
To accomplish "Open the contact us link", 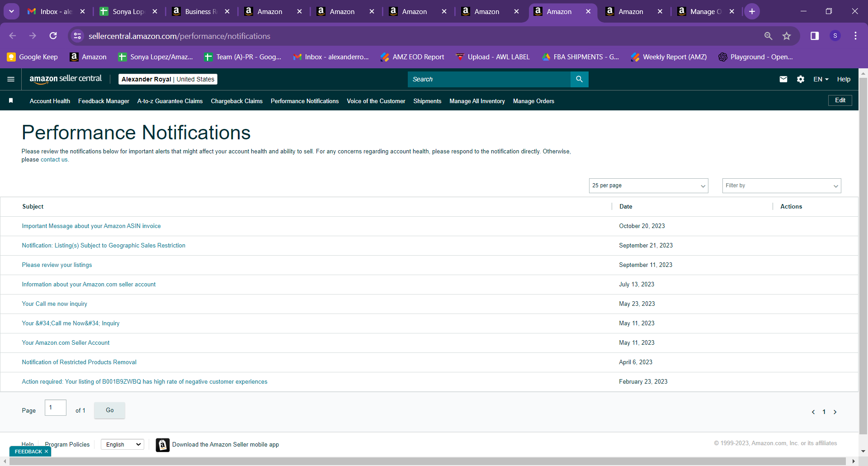I will pyautogui.click(x=54, y=160).
